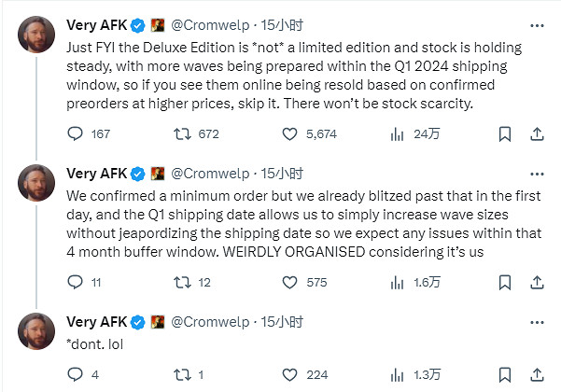The width and height of the screenshot is (561, 392).
Task: Bookmark the "*dont. lol" tweet
Action: click(505, 374)
